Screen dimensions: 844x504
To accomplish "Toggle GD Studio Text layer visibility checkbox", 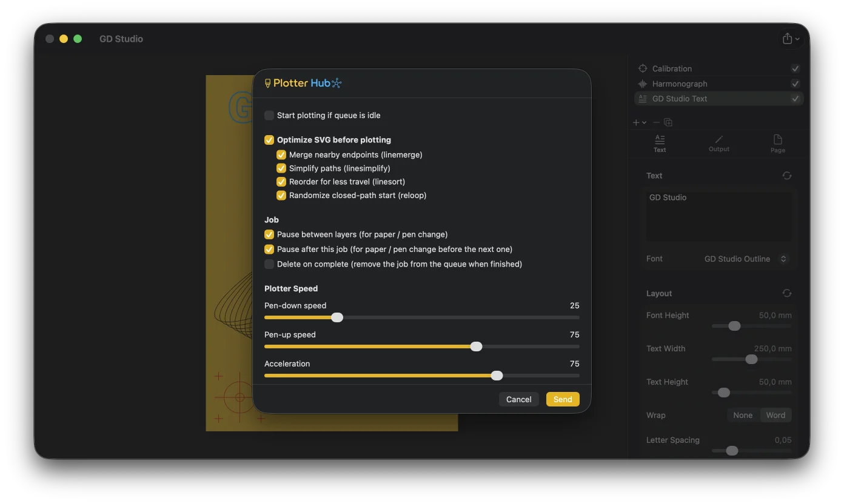I will pyautogui.click(x=795, y=99).
